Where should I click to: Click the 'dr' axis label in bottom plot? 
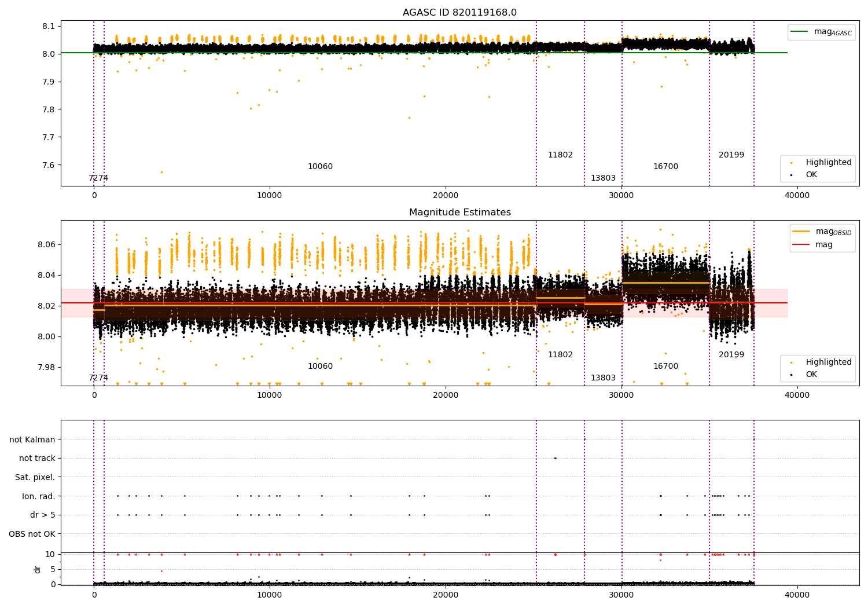[38, 569]
